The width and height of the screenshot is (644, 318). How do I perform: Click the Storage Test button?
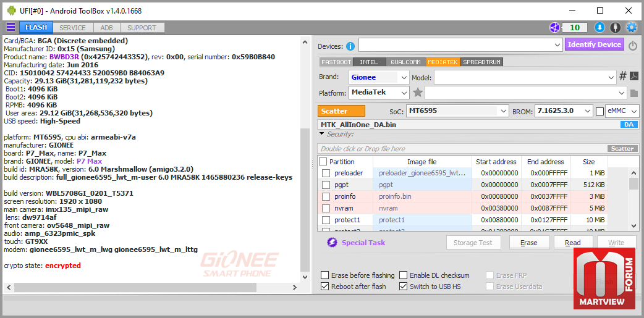[473, 243]
